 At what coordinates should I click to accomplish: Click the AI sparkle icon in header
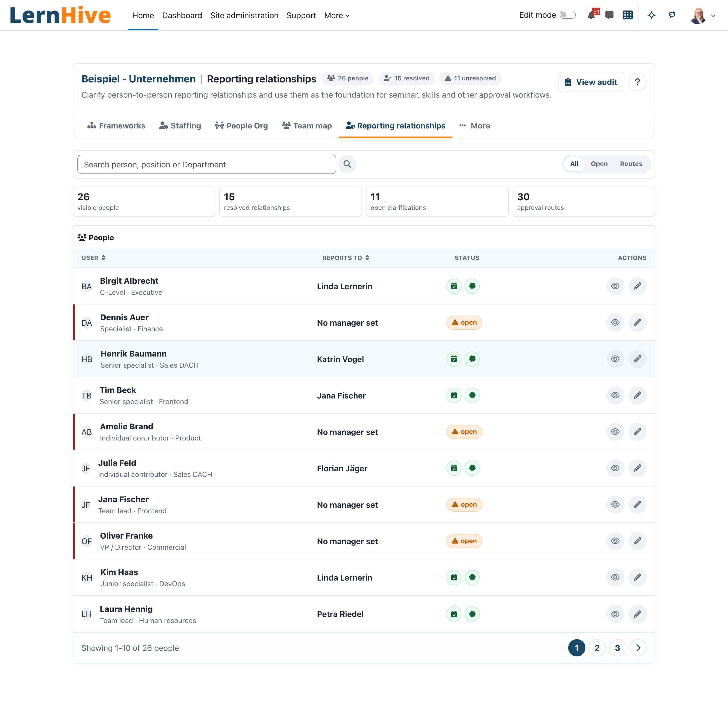(x=651, y=15)
